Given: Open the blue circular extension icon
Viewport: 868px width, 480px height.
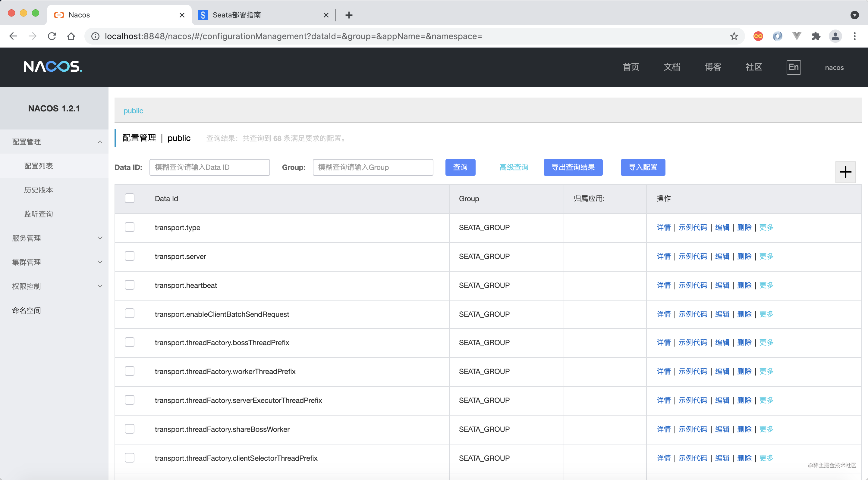Looking at the screenshot, I should coord(777,36).
